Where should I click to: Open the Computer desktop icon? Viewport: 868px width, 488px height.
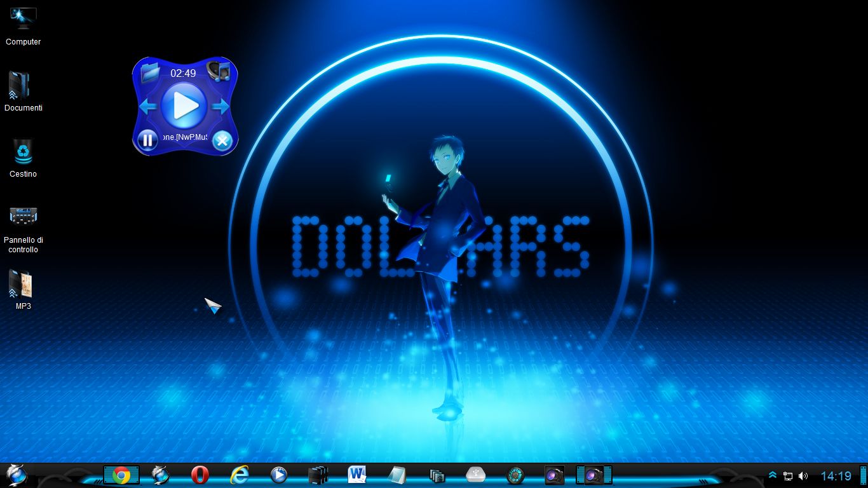pos(23,25)
